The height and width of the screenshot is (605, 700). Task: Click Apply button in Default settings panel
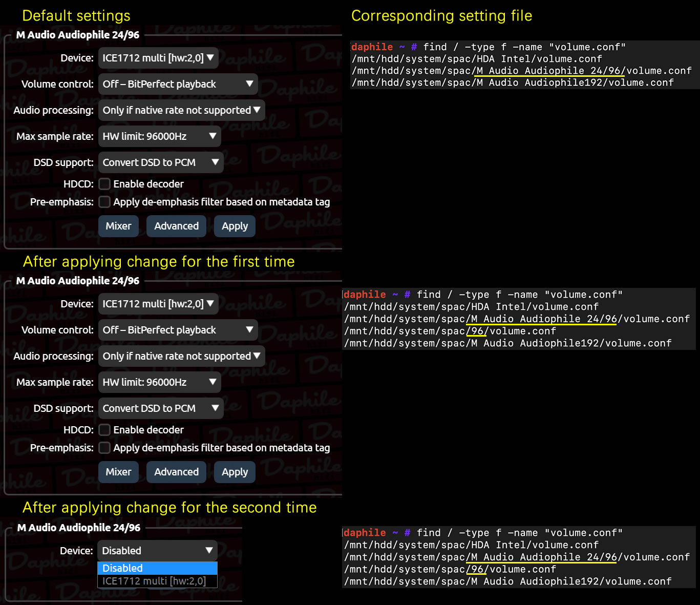tap(235, 226)
